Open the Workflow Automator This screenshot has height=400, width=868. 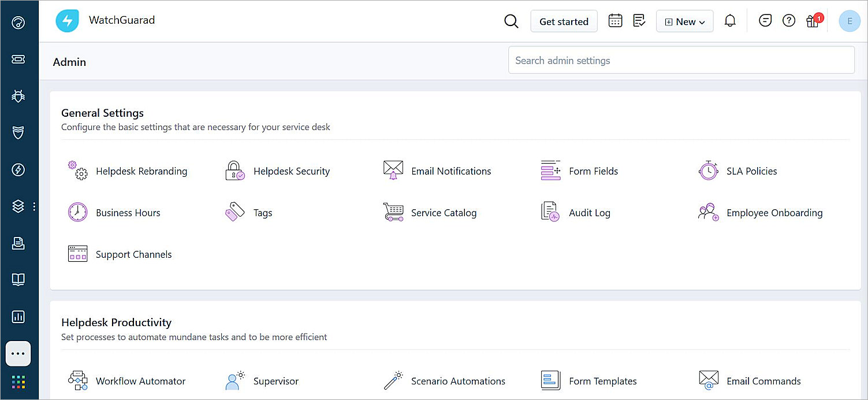pos(140,381)
